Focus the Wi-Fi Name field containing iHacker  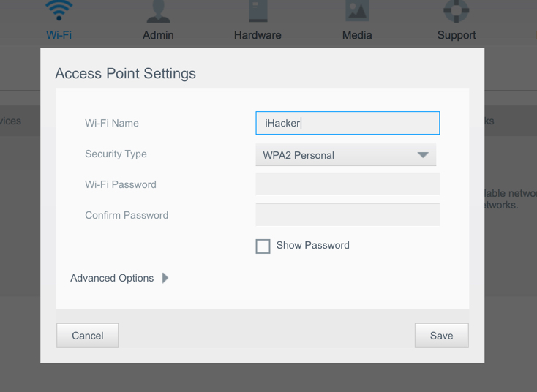click(x=348, y=123)
